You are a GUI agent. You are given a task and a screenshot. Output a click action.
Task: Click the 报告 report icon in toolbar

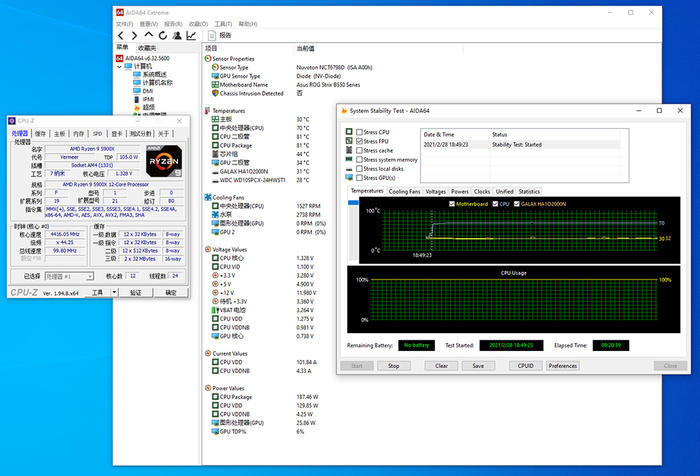212,35
